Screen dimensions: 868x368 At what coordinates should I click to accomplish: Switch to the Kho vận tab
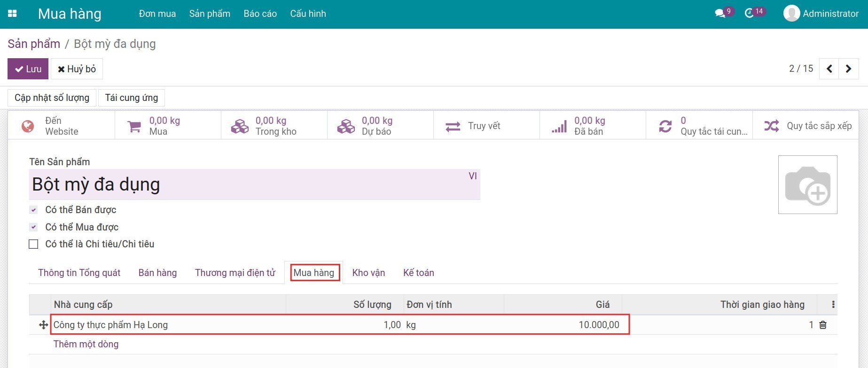368,273
